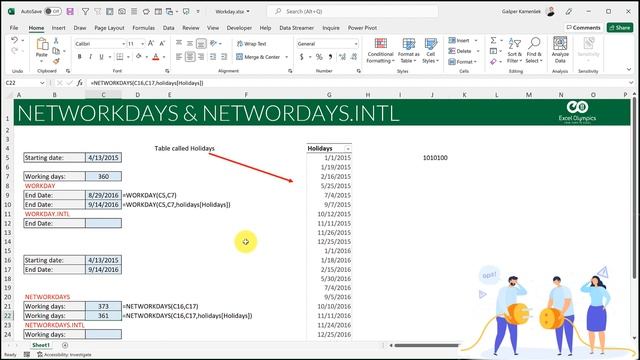The image size is (640, 360).
Task: Open the File tab
Action: (14, 28)
